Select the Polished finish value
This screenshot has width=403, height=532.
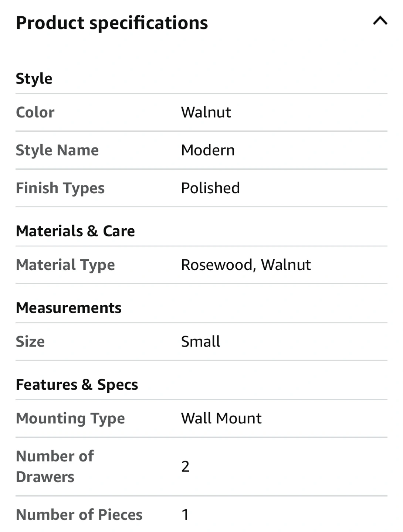coord(210,188)
